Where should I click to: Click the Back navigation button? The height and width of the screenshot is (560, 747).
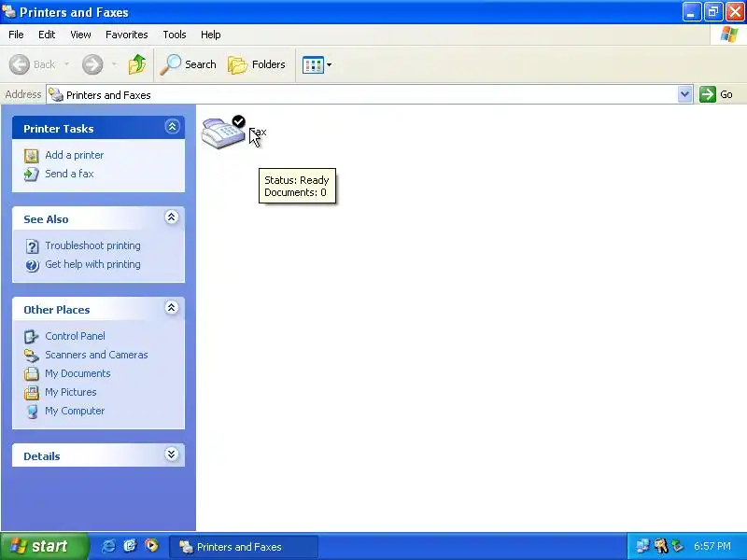[x=33, y=64]
